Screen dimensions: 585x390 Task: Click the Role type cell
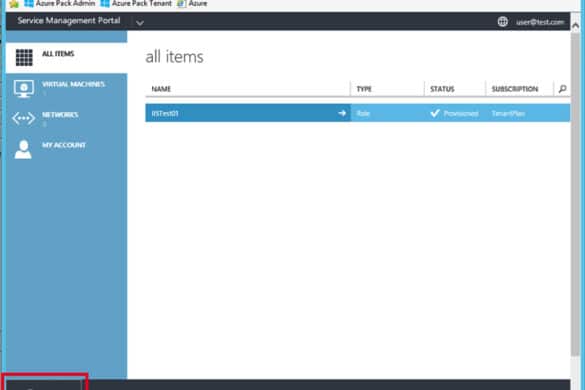click(x=363, y=113)
